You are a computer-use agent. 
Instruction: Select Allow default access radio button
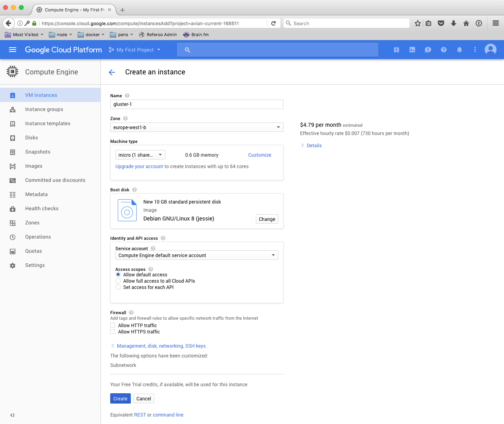click(118, 274)
